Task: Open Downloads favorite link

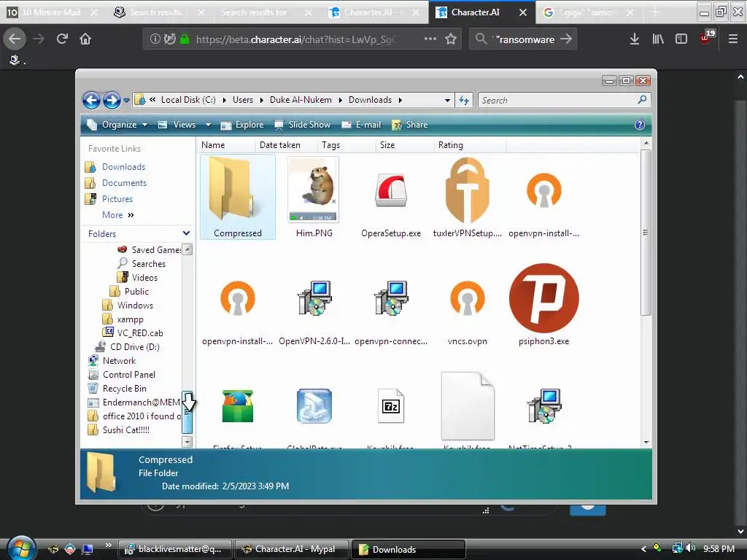Action: point(123,167)
